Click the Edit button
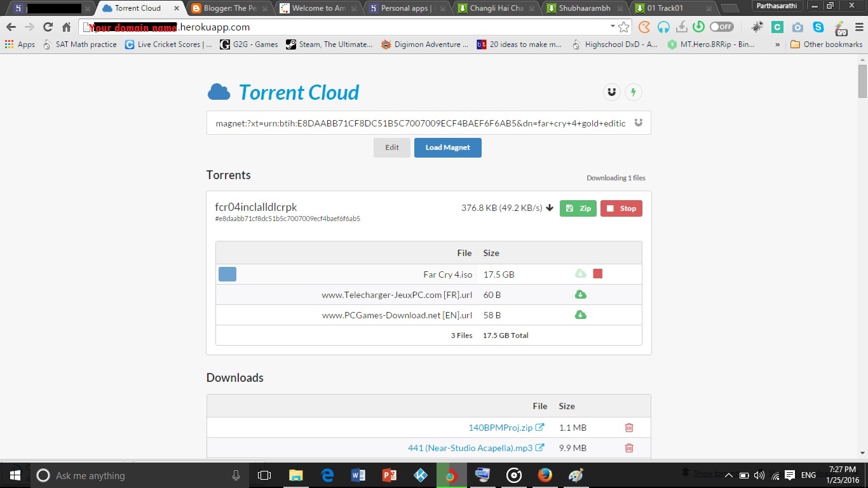This screenshot has height=488, width=868. tap(392, 147)
